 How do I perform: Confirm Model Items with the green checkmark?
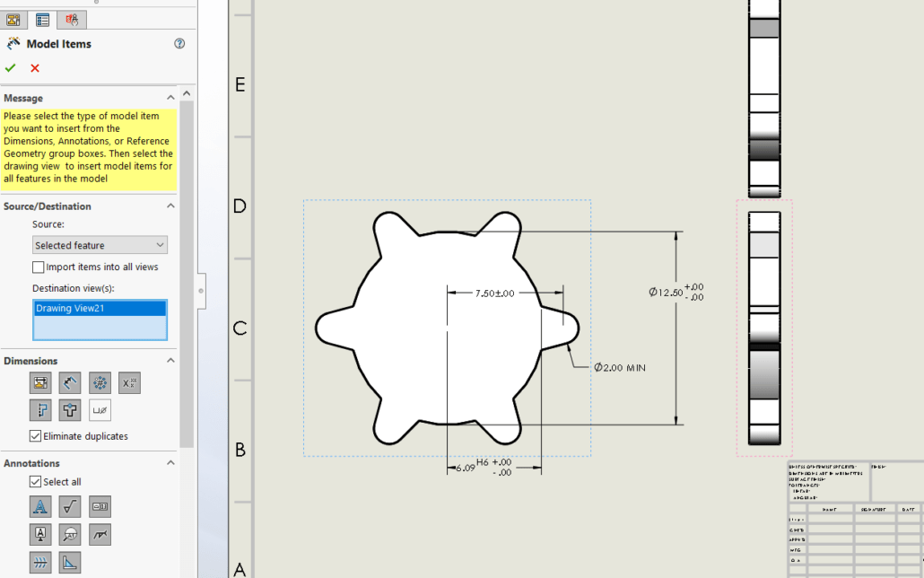pyautogui.click(x=10, y=67)
